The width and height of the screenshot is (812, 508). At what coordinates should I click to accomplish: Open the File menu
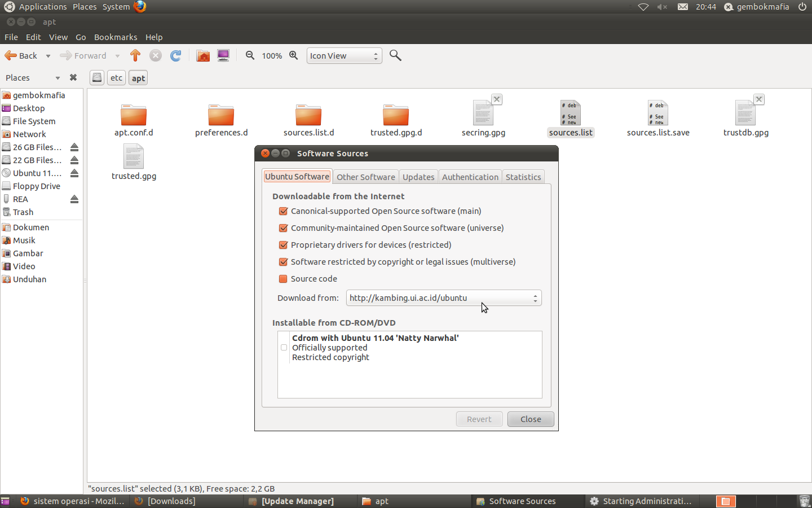click(x=11, y=37)
